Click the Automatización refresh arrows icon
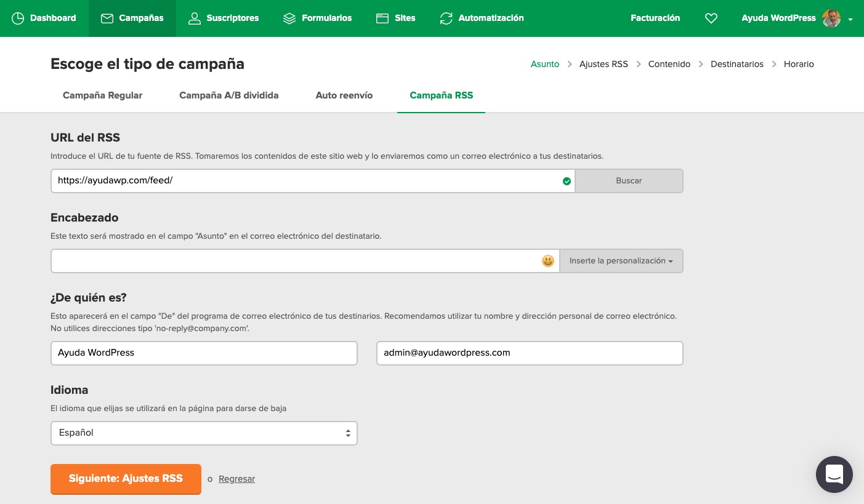 [x=446, y=18]
